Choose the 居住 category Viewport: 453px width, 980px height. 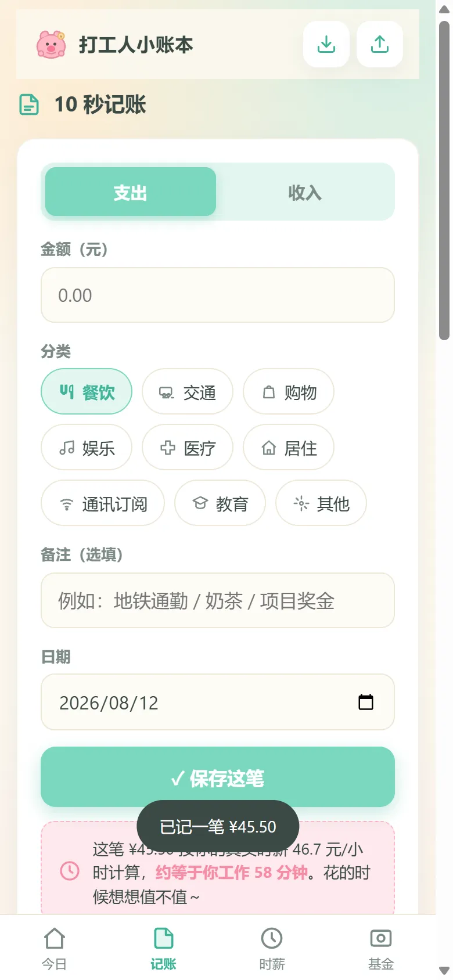(x=289, y=448)
